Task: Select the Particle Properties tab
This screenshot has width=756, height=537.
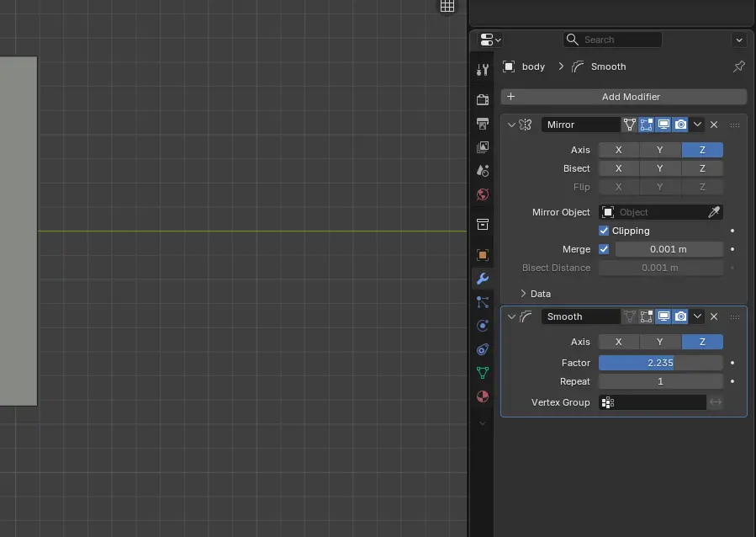Action: coord(482,302)
